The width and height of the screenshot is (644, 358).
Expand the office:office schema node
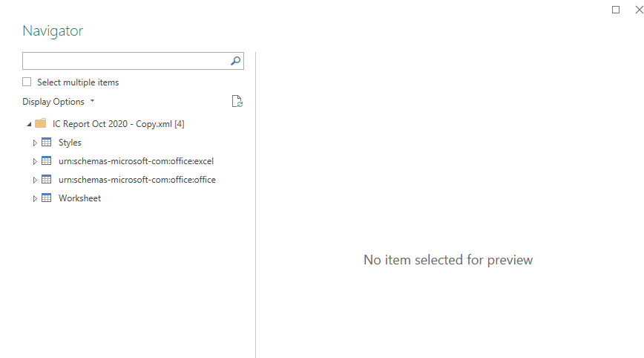tap(35, 180)
